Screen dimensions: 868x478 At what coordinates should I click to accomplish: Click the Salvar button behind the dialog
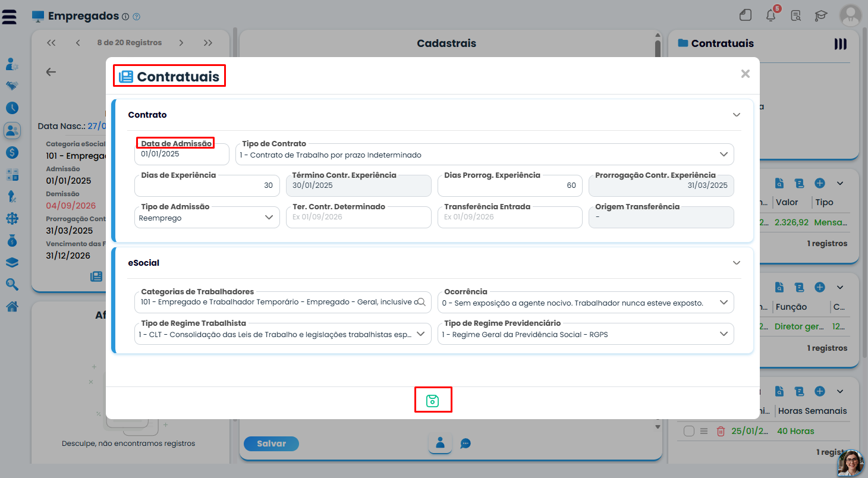point(271,444)
